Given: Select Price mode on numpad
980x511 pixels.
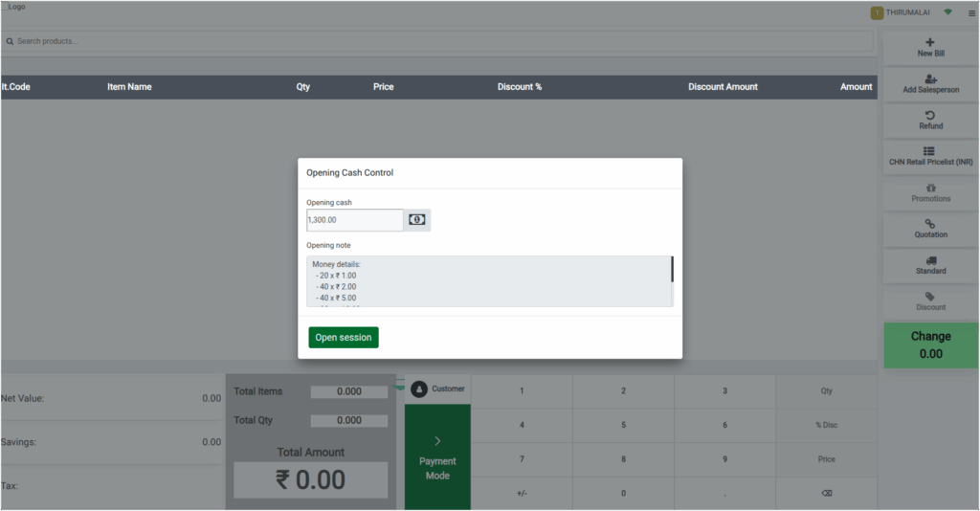Looking at the screenshot, I should [826, 459].
